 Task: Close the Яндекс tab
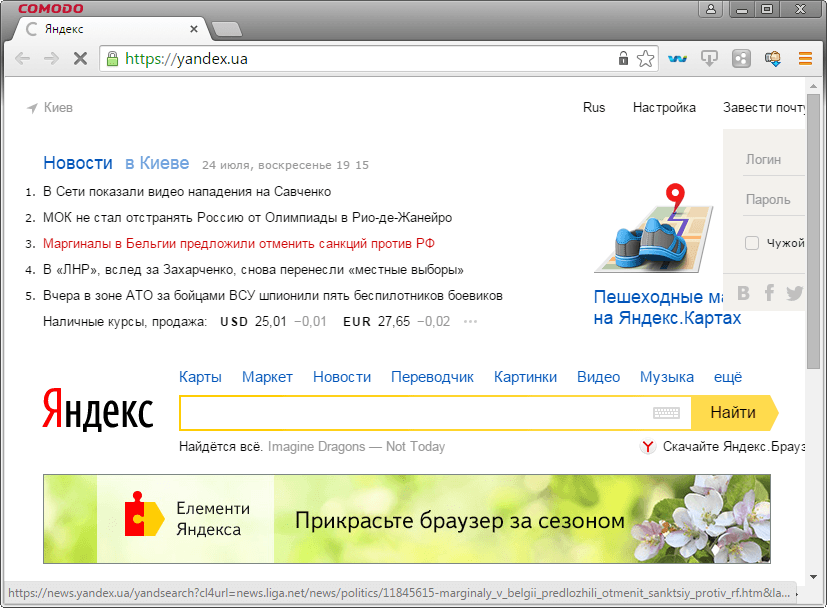click(194, 29)
